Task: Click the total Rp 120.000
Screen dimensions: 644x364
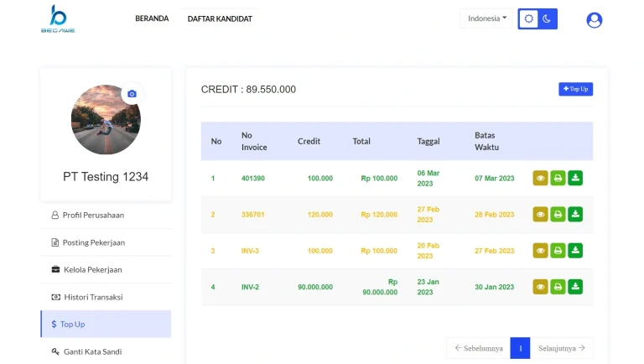Action: (379, 215)
